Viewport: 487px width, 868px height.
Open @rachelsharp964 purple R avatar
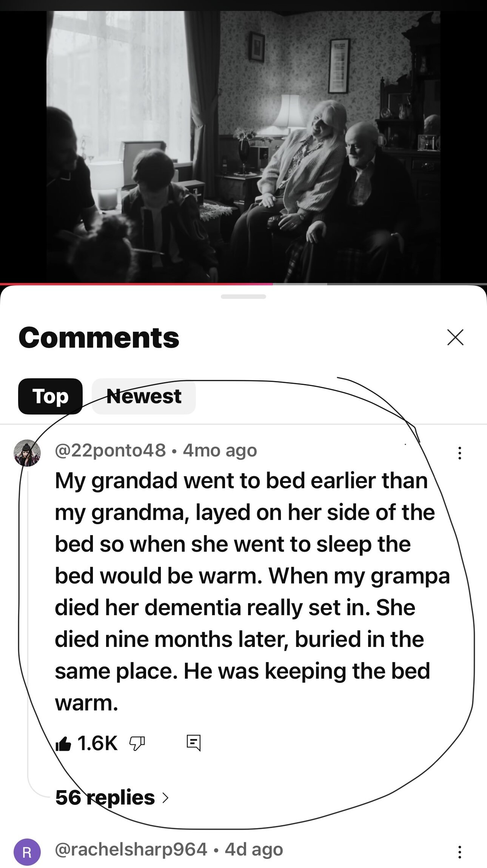(27, 852)
